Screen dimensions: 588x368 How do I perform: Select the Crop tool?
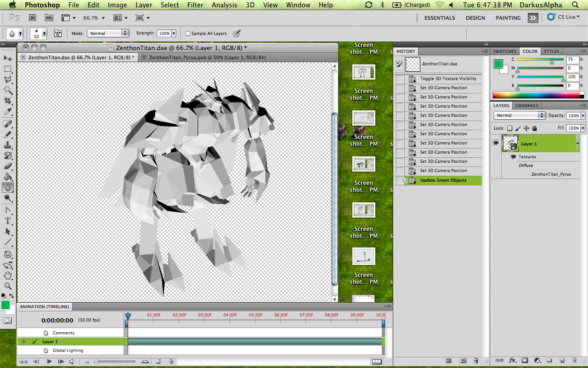(x=8, y=101)
